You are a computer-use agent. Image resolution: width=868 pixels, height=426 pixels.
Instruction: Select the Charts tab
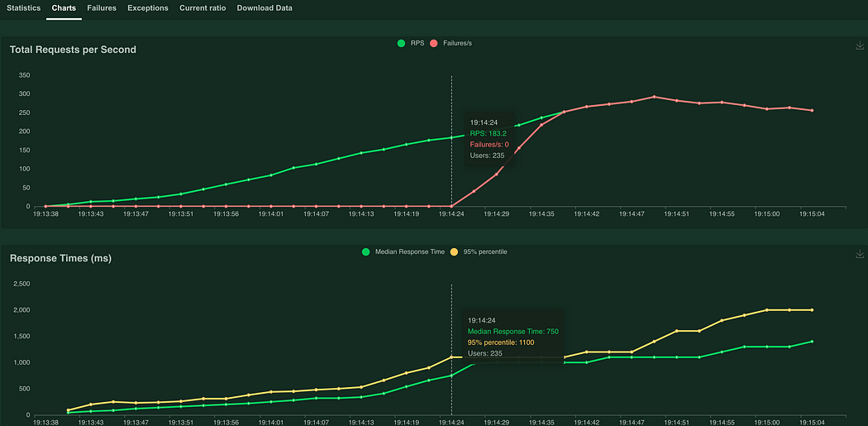click(64, 8)
